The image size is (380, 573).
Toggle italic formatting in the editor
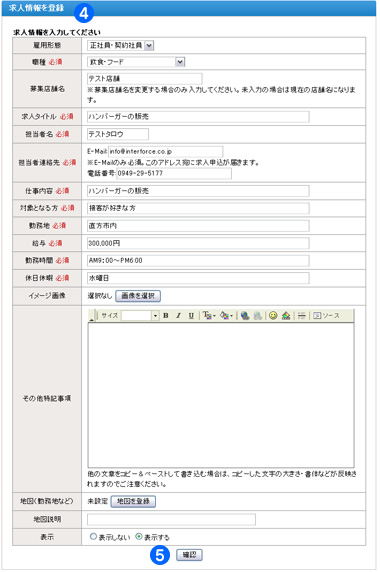coord(178,316)
